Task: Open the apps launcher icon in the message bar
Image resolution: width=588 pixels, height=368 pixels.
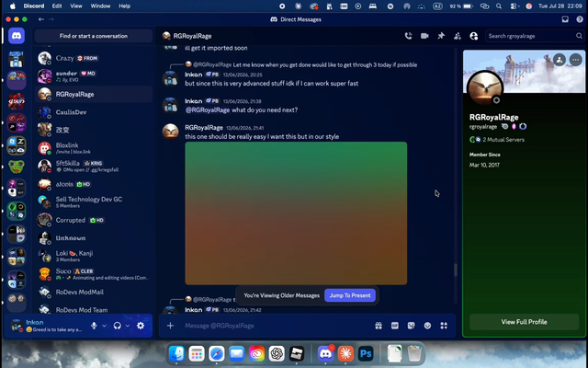Action: pyautogui.click(x=444, y=326)
